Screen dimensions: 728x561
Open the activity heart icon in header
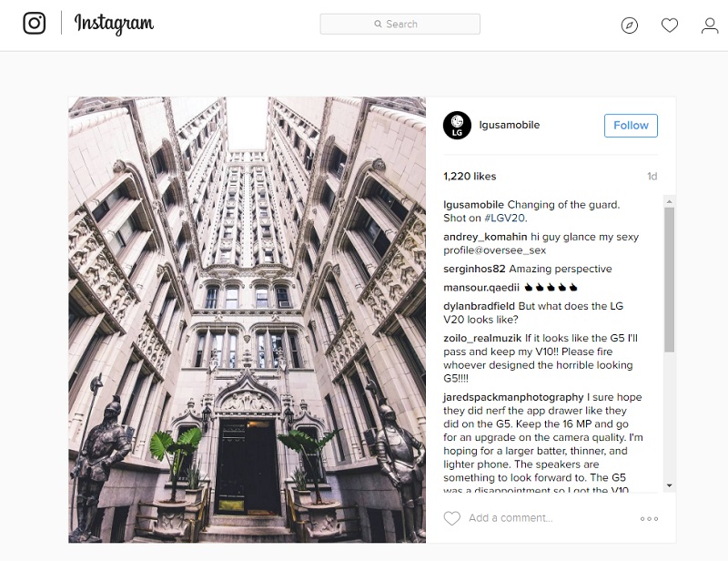click(670, 25)
